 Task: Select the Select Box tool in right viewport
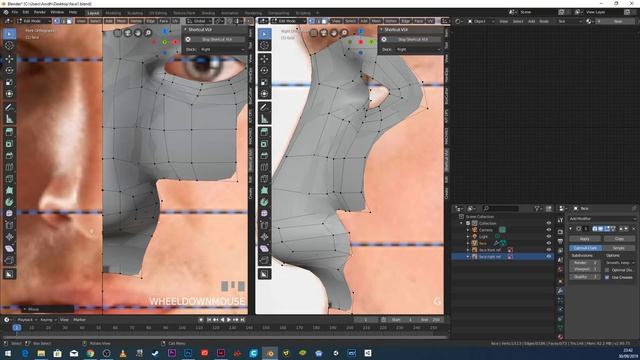point(264,34)
